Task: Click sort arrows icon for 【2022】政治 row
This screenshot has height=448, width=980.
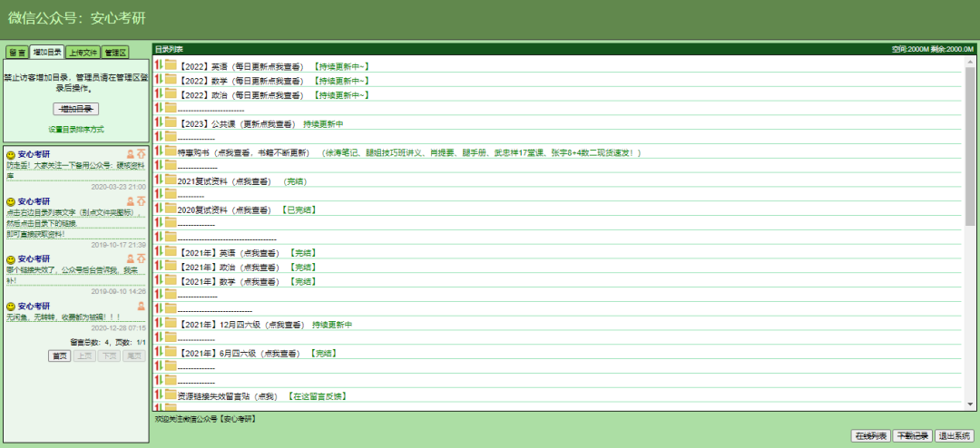Action: coord(159,93)
